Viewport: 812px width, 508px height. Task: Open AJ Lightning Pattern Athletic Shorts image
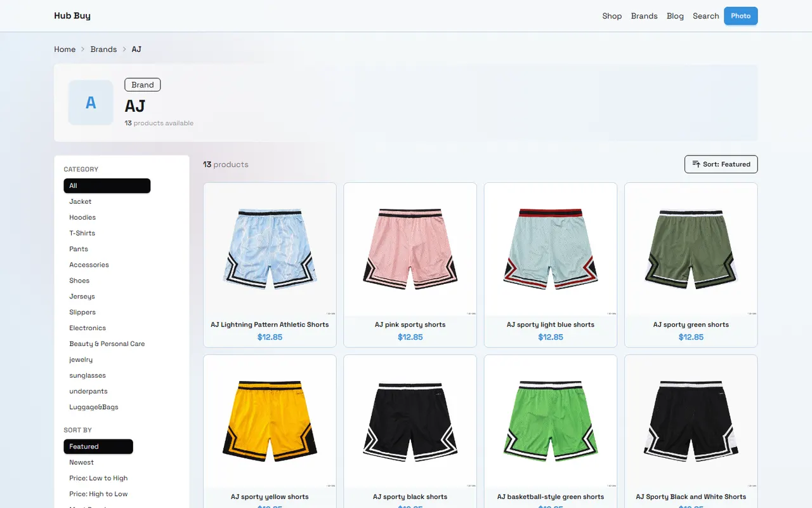[x=270, y=249]
